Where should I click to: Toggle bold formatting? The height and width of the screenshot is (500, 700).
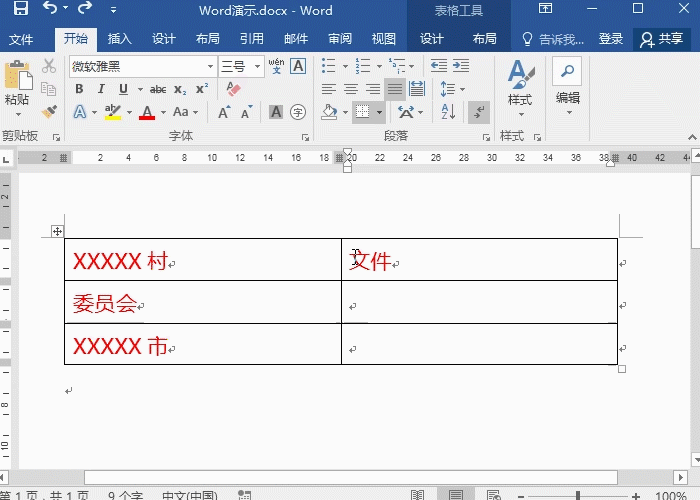pyautogui.click(x=79, y=89)
